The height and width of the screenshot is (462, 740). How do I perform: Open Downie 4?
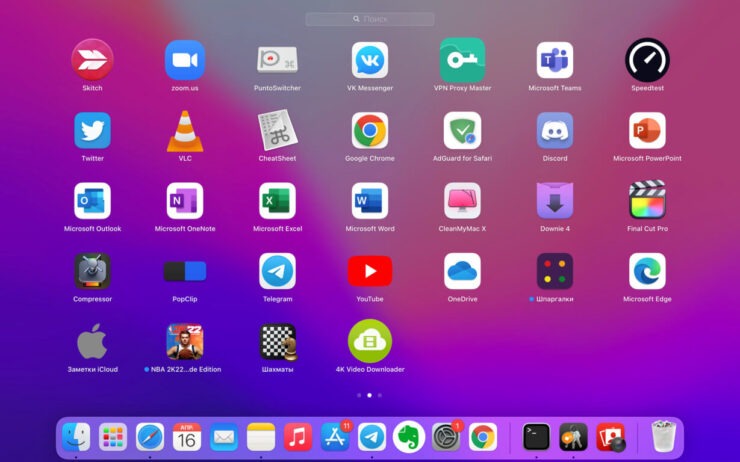555,201
